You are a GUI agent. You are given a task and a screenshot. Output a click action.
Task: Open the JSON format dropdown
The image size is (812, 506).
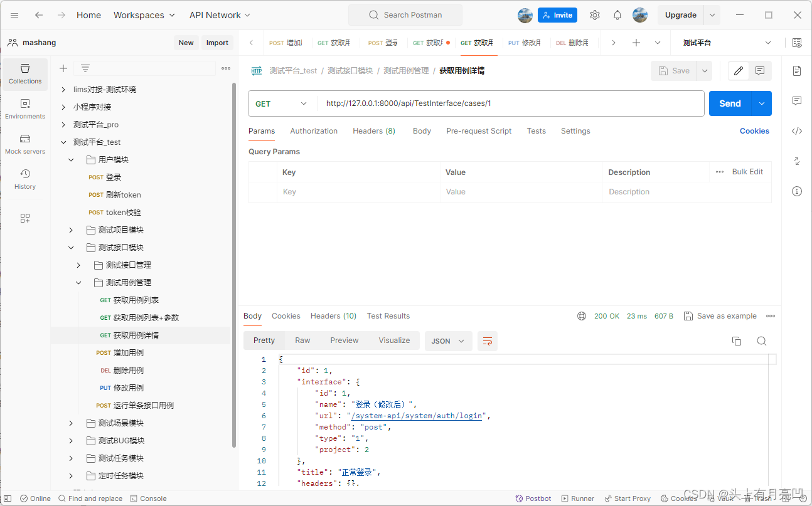click(448, 341)
